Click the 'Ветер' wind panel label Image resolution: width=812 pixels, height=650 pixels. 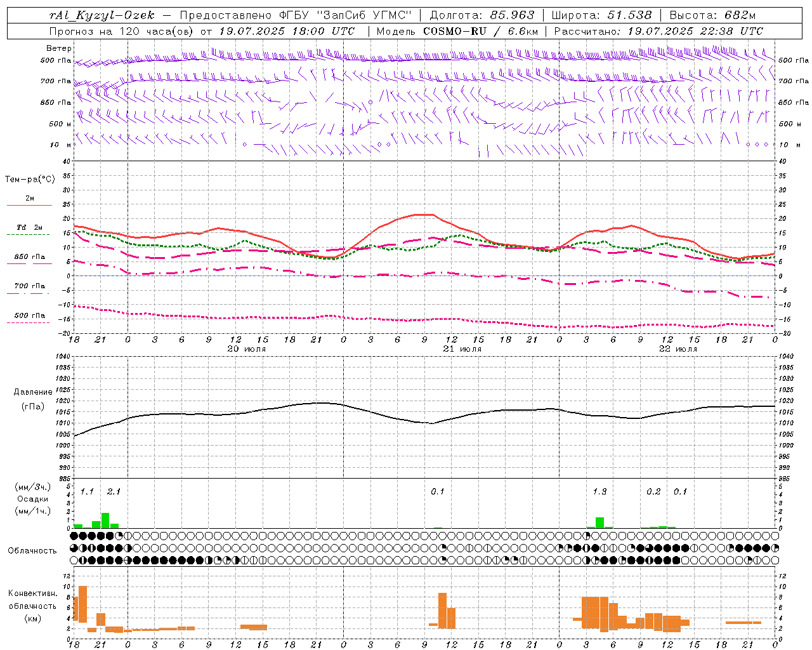pyautogui.click(x=59, y=48)
